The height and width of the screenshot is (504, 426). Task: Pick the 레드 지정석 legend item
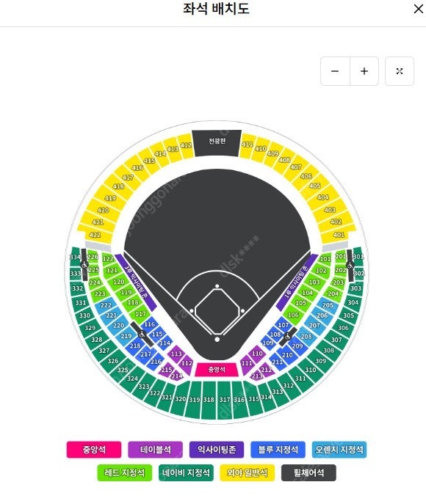point(125,473)
